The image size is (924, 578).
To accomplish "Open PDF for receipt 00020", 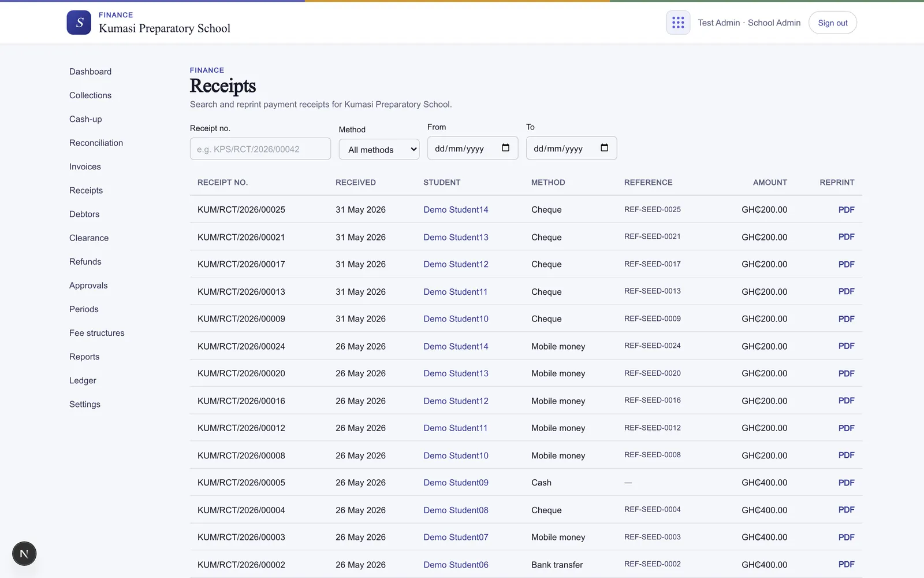I will (x=846, y=373).
